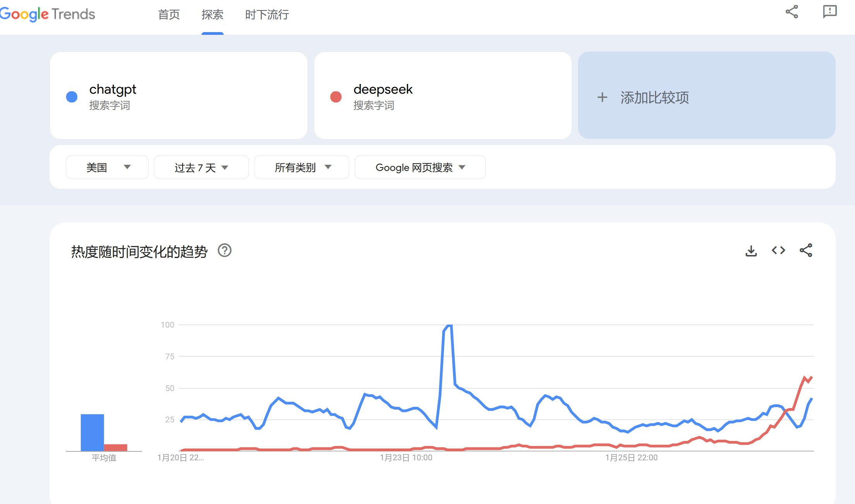Click the 25 y-axis value
The height and width of the screenshot is (504, 855).
170,420
